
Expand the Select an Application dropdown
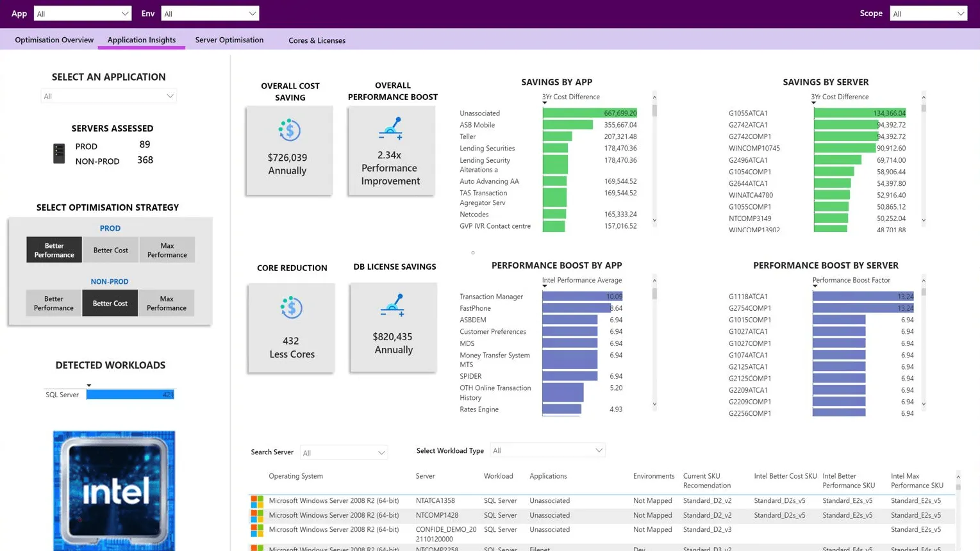(x=108, y=96)
